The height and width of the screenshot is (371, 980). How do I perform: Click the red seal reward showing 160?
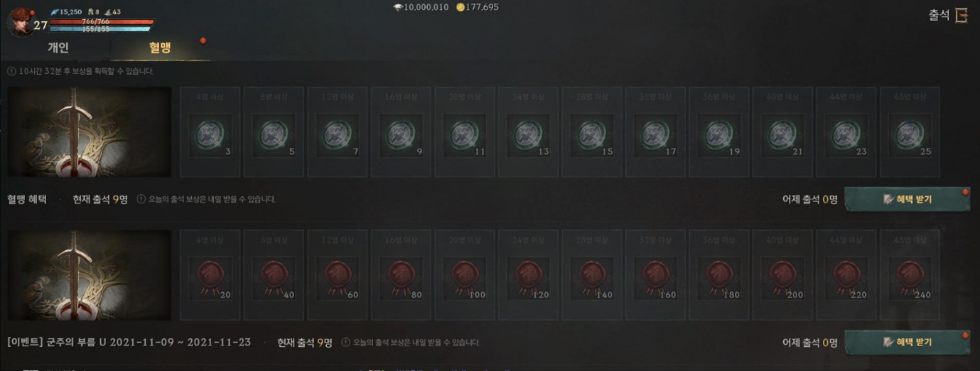[655, 275]
